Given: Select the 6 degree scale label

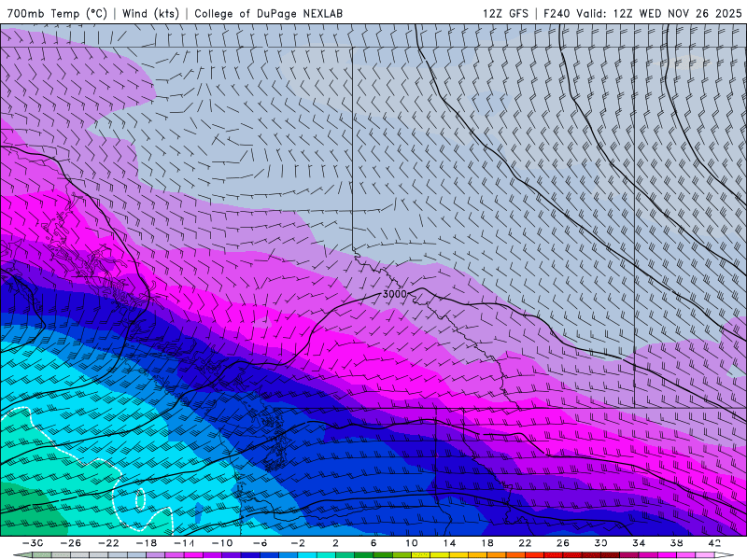Looking at the screenshot, I should point(373,543).
